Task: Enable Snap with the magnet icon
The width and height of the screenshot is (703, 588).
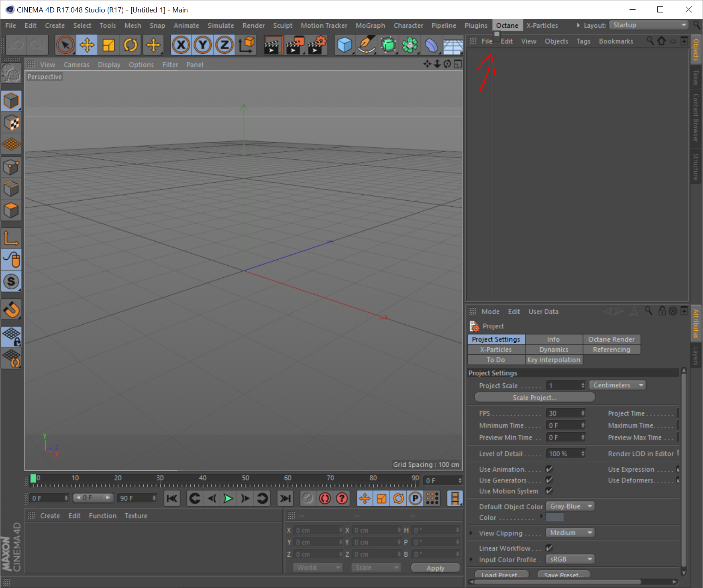Action: 11,310
